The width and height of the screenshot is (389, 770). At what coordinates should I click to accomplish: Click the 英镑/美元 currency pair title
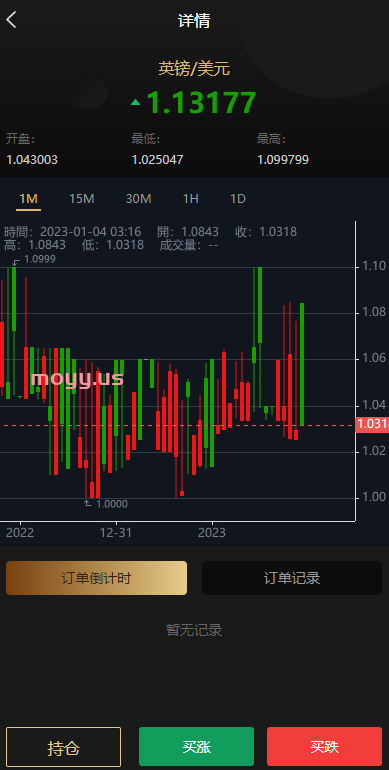[x=194, y=69]
